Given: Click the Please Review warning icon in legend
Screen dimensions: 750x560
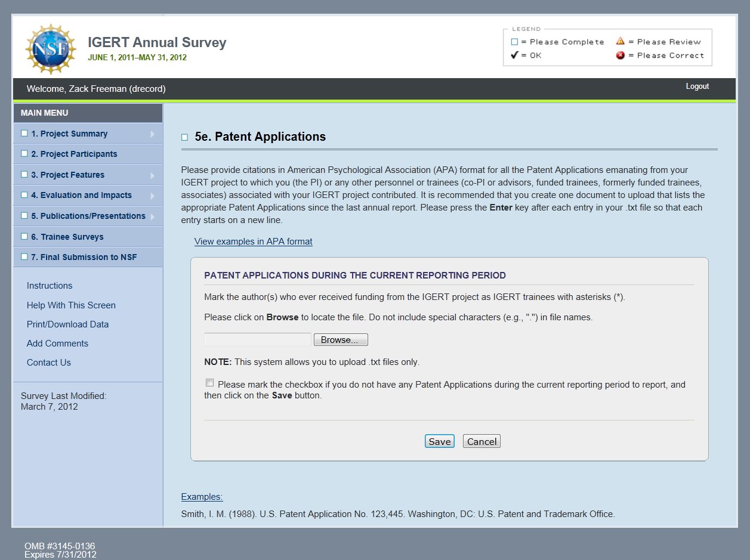Looking at the screenshot, I should (620, 42).
